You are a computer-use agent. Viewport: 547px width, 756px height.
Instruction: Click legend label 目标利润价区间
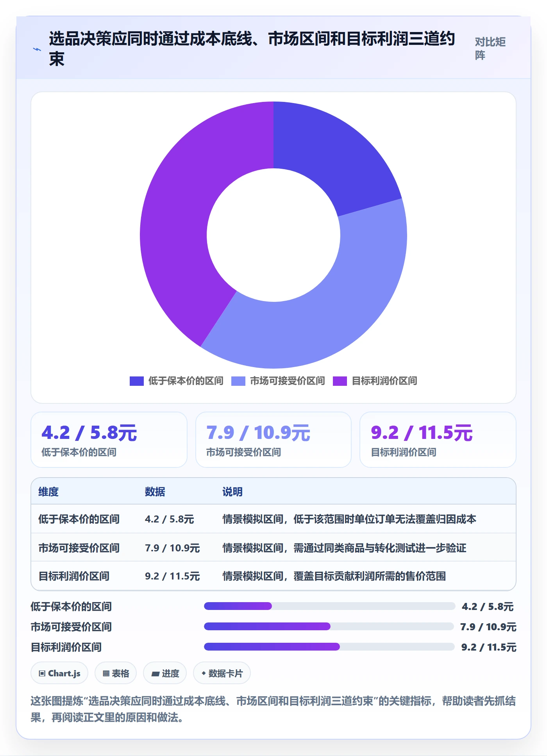pyautogui.click(x=384, y=381)
